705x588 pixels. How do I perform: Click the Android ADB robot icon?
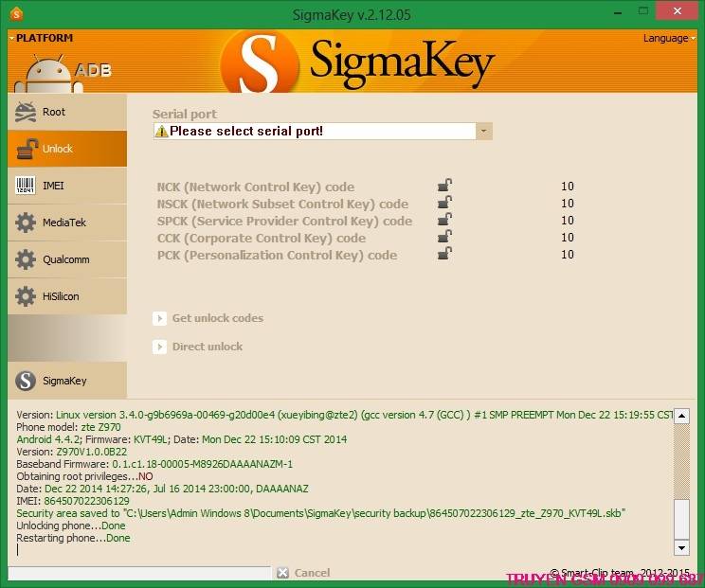click(x=48, y=74)
